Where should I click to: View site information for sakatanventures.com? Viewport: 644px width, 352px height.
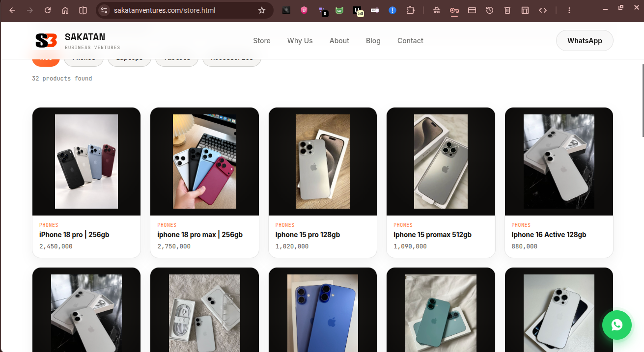[104, 10]
